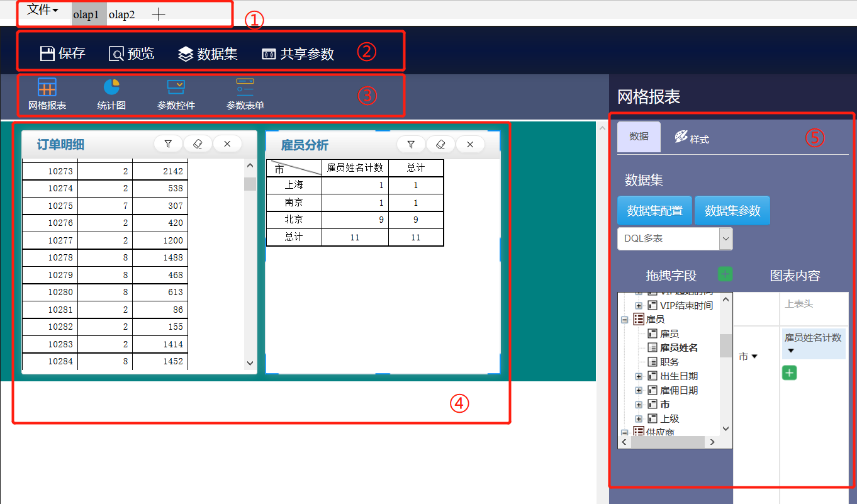Image resolution: width=857 pixels, height=504 pixels.
Task: Click the value cell 1488
Action: 160,257
